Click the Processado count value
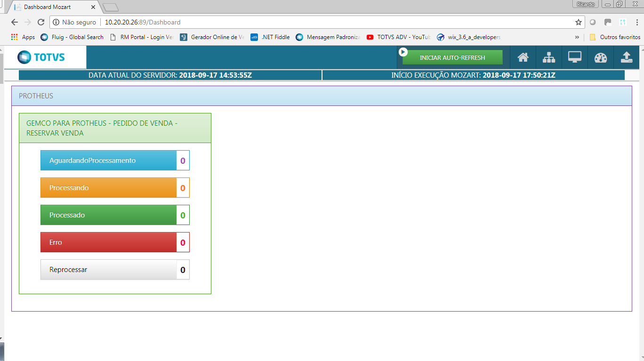The image size is (644, 361). 183,215
